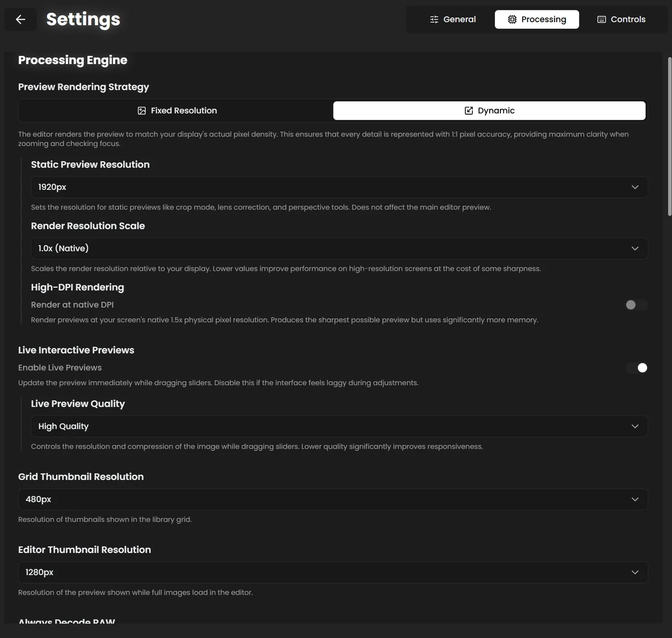Open the General settings tab
The height and width of the screenshot is (638, 672).
(453, 20)
